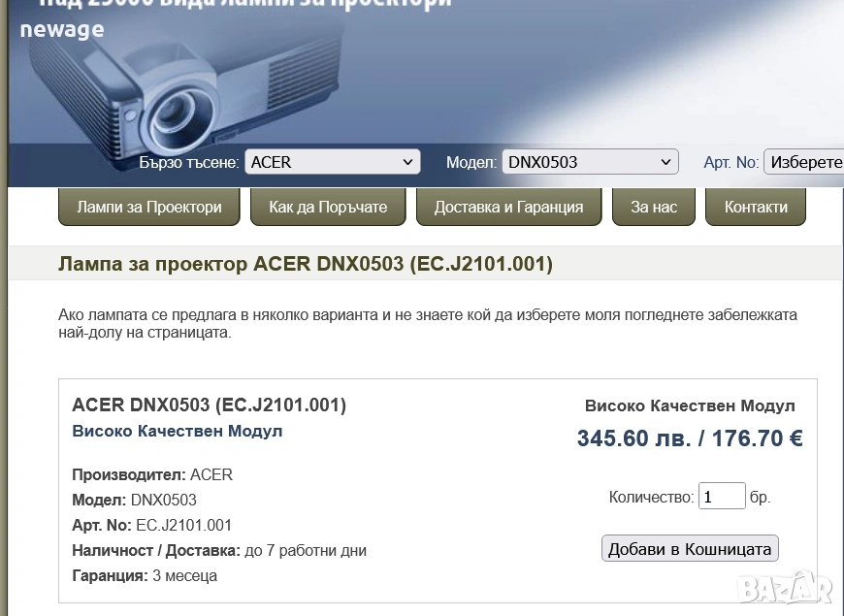The image size is (844, 616).
Task: Click the newage logo text
Action: pyautogui.click(x=62, y=29)
